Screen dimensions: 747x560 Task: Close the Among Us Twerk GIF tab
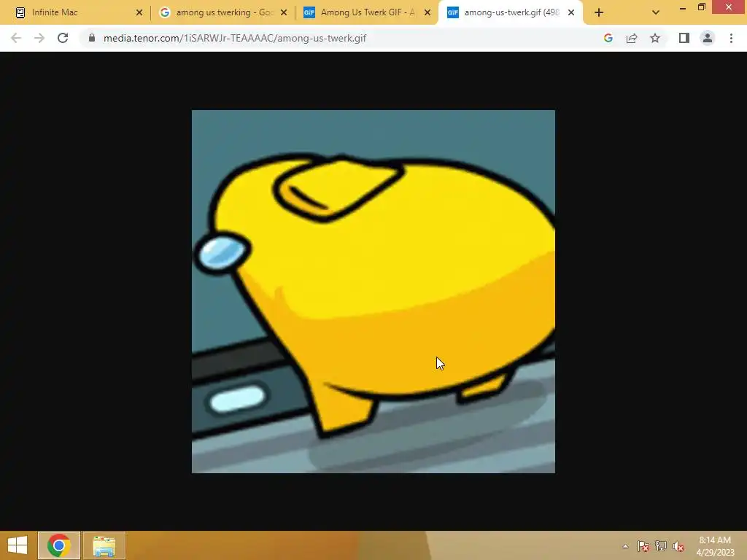click(427, 12)
